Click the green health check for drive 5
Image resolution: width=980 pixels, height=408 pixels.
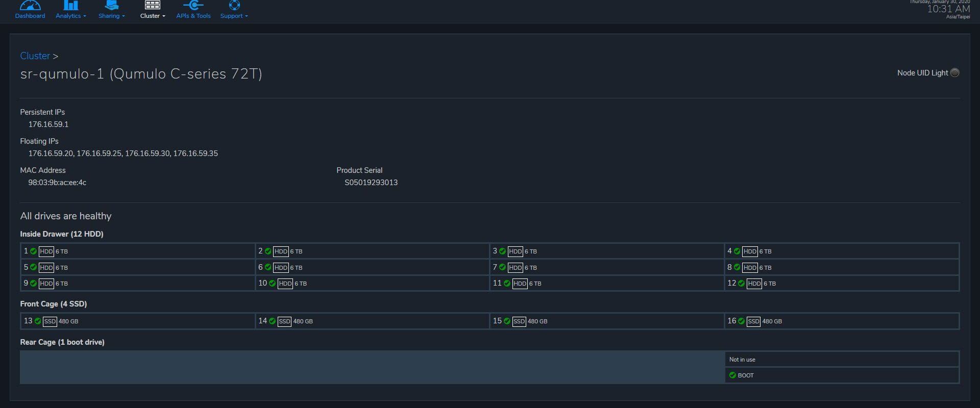tap(33, 267)
